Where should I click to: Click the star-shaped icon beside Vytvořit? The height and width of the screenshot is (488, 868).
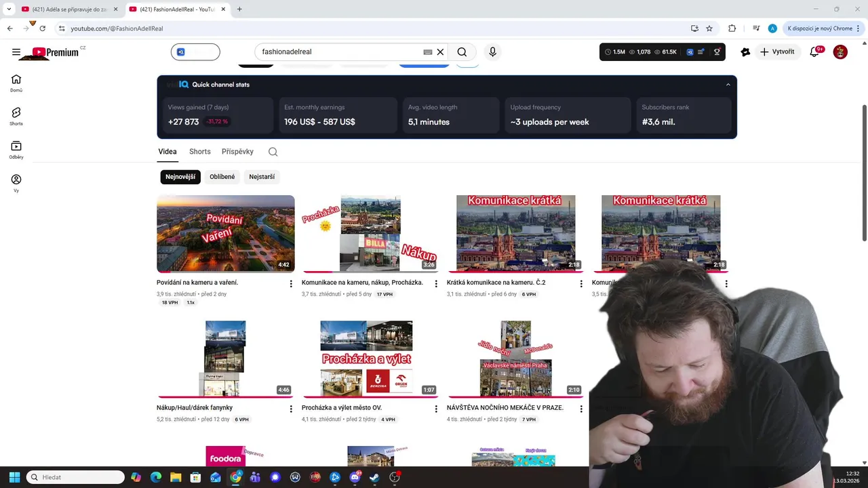click(x=745, y=52)
